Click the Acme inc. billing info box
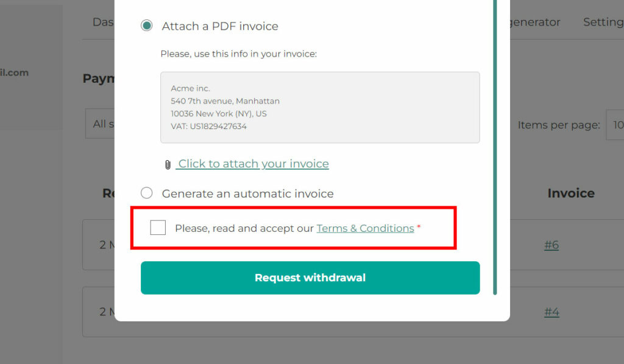Image resolution: width=624 pixels, height=364 pixels. [320, 107]
